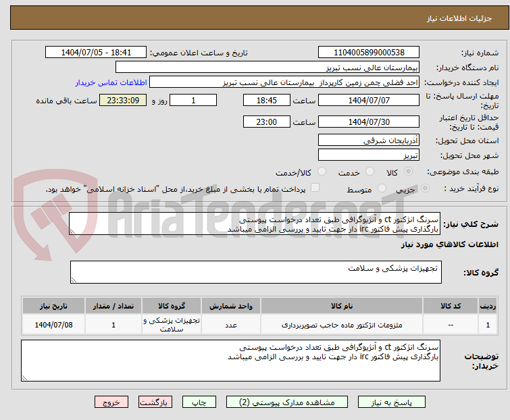
Task: Click the buyer notes 'توضیحات خریدار' textarea
Action: 230,361
